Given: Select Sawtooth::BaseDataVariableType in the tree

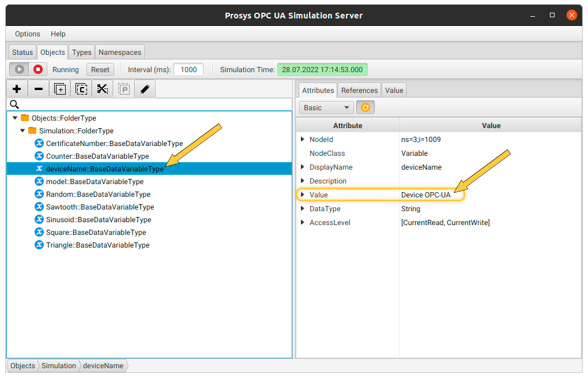Looking at the screenshot, I should [149, 207].
